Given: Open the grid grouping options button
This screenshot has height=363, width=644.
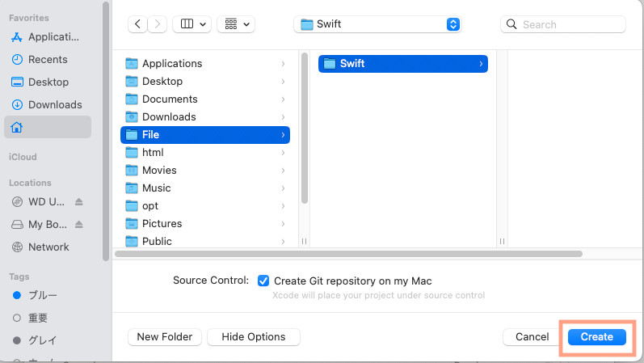Looking at the screenshot, I should pos(236,24).
